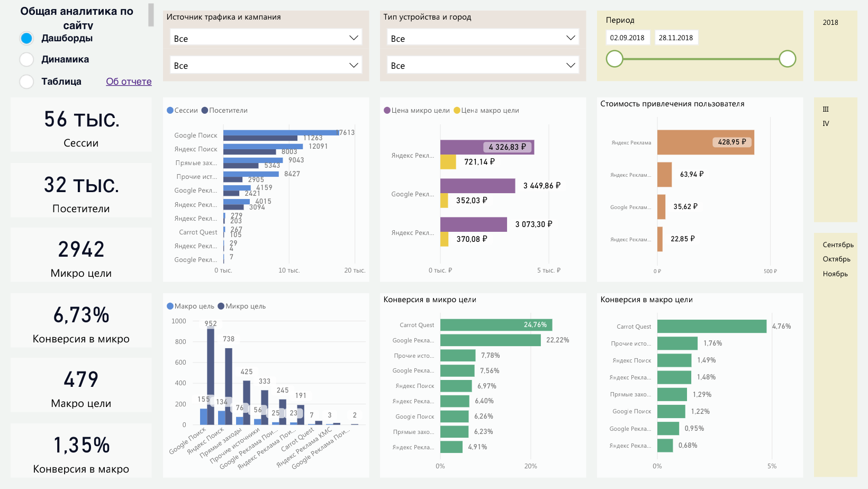
Task: Click the 3 073,30 ₽ purple bar
Action: click(x=474, y=224)
